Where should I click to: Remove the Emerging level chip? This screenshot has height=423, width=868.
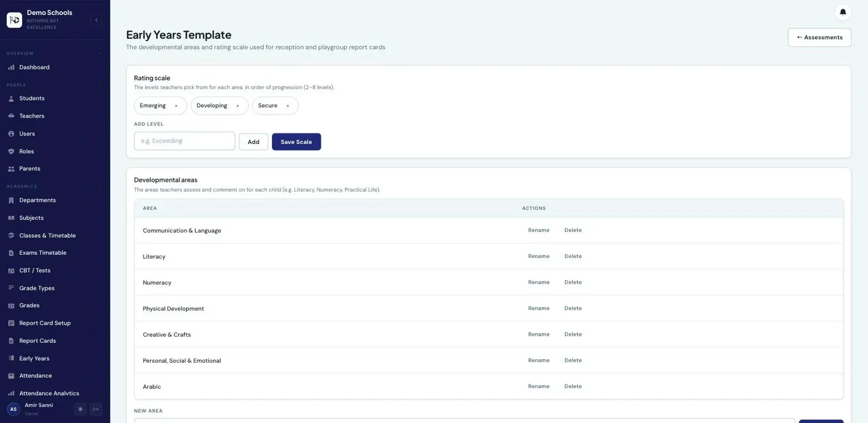point(176,106)
